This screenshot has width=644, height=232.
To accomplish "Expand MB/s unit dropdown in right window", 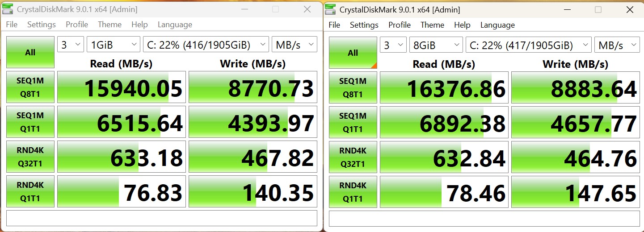I will point(617,45).
